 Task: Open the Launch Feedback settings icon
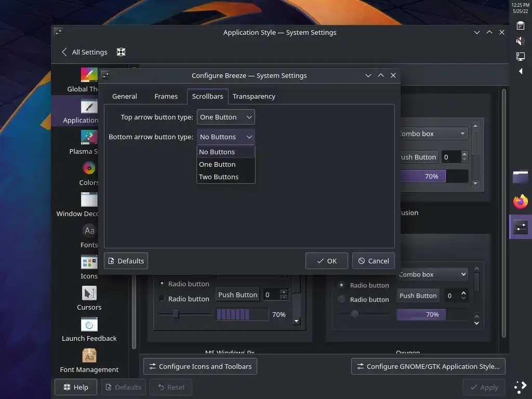tap(89, 324)
